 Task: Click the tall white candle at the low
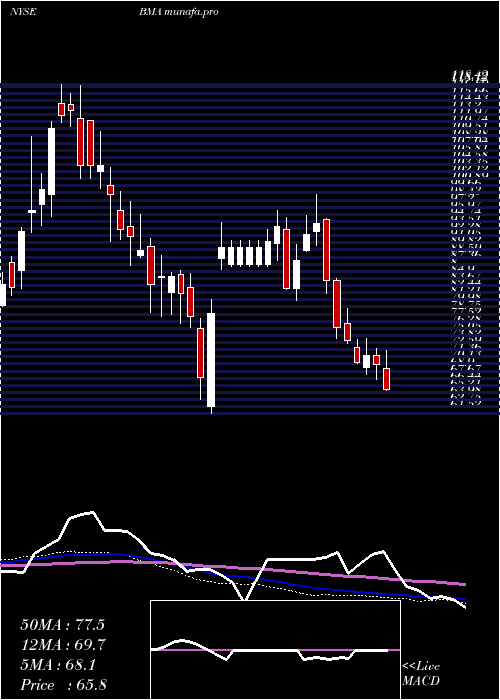click(211, 357)
